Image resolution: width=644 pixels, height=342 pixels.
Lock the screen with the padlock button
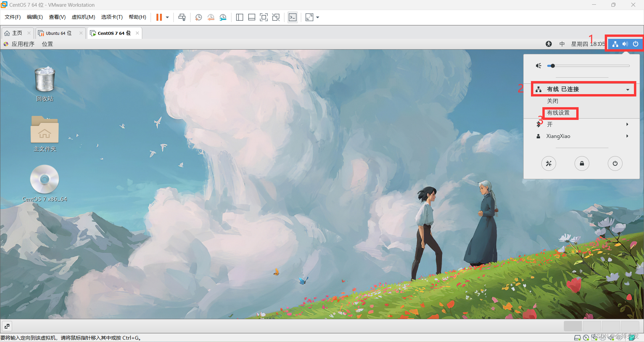click(x=582, y=163)
